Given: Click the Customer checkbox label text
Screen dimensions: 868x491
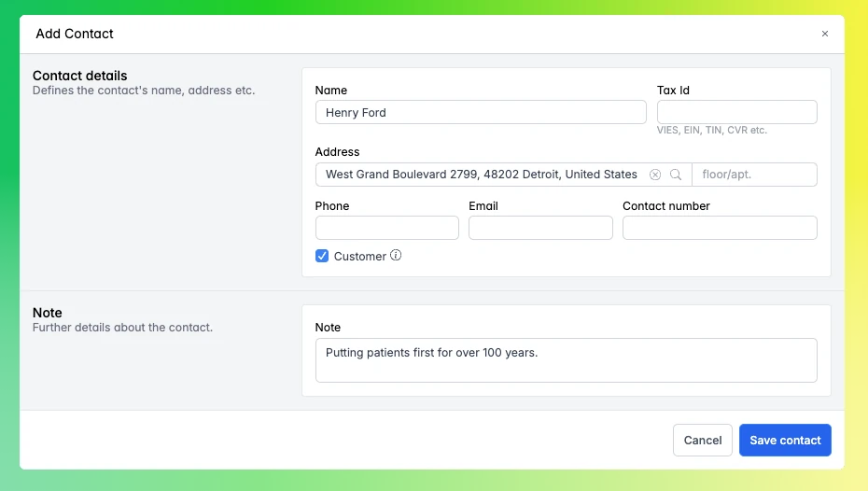Looking at the screenshot, I should (359, 257).
